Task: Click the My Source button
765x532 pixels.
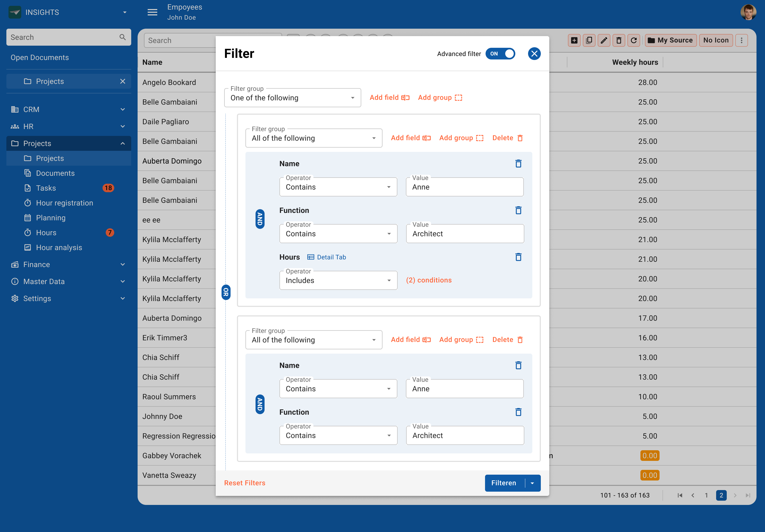Action: click(x=671, y=40)
